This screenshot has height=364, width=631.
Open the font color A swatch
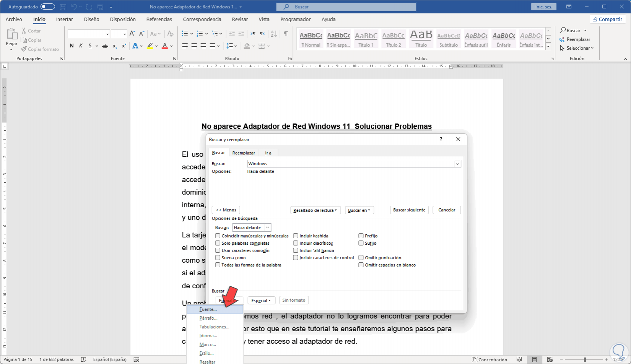click(x=165, y=46)
